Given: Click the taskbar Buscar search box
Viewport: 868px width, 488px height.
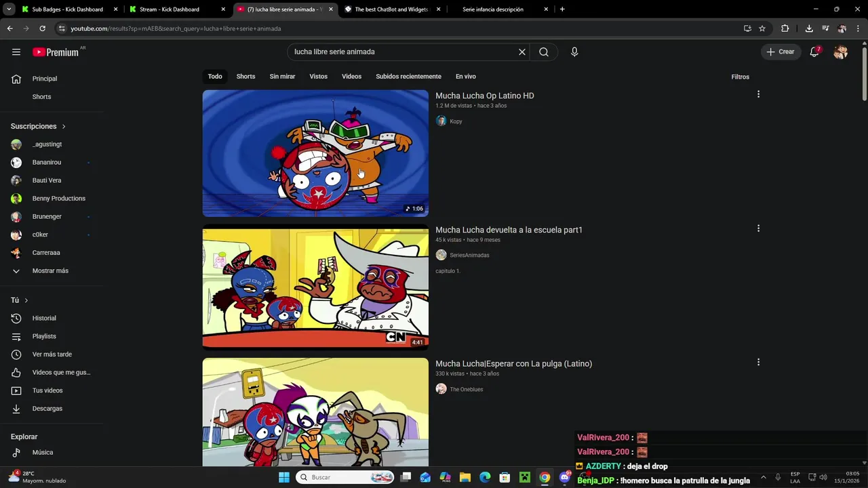Looking at the screenshot, I should point(346,477).
